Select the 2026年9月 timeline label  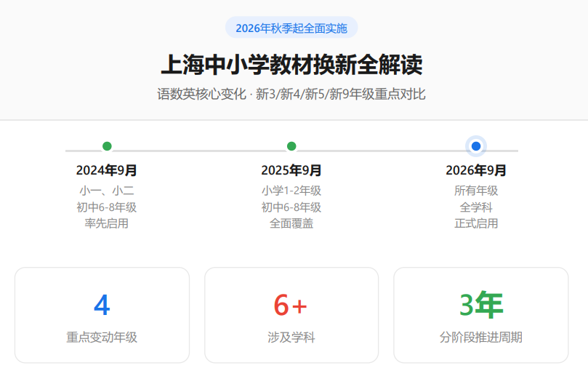476,170
